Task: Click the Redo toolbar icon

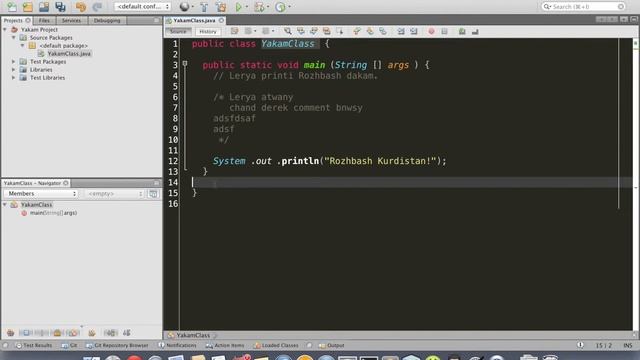Action: point(97,7)
